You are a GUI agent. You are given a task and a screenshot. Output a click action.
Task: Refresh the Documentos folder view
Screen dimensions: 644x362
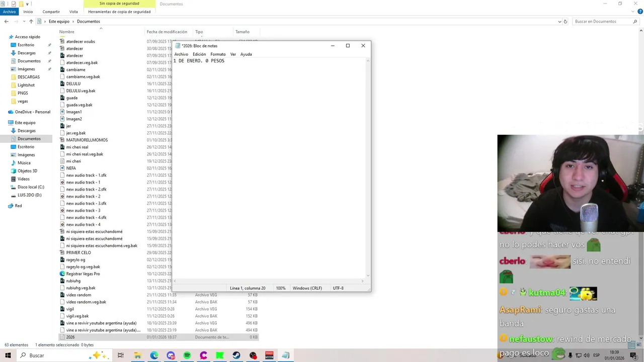[566, 22]
